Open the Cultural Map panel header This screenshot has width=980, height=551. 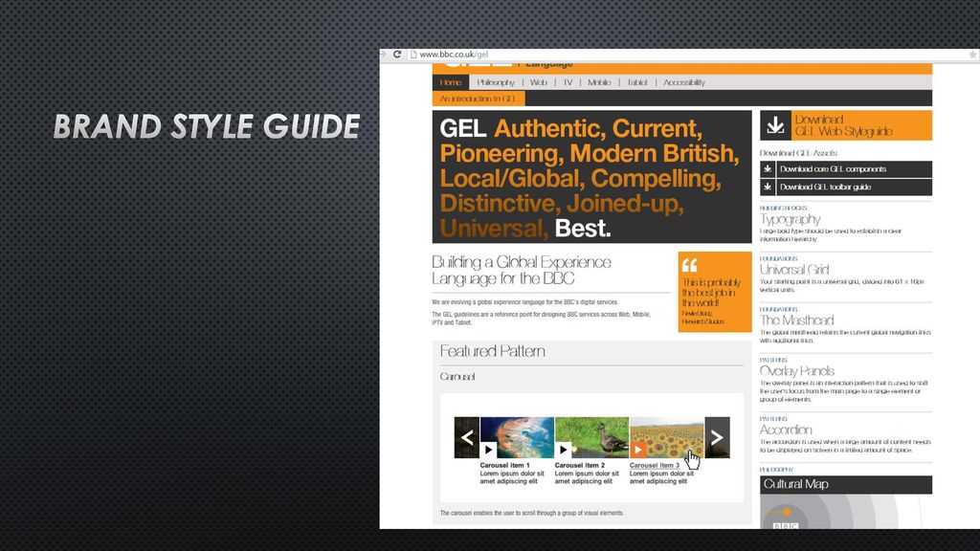pos(846,484)
